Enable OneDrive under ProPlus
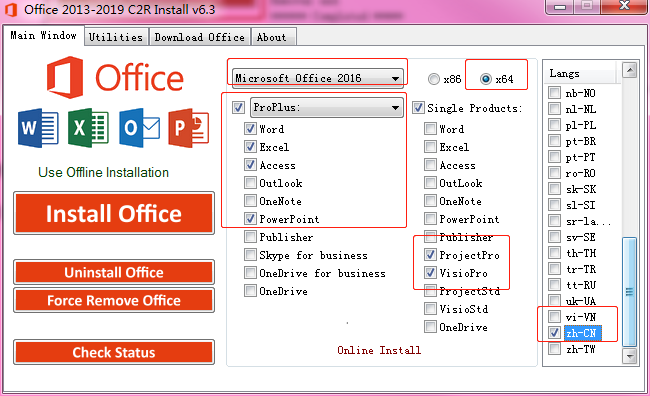This screenshot has width=650, height=396. click(x=250, y=291)
